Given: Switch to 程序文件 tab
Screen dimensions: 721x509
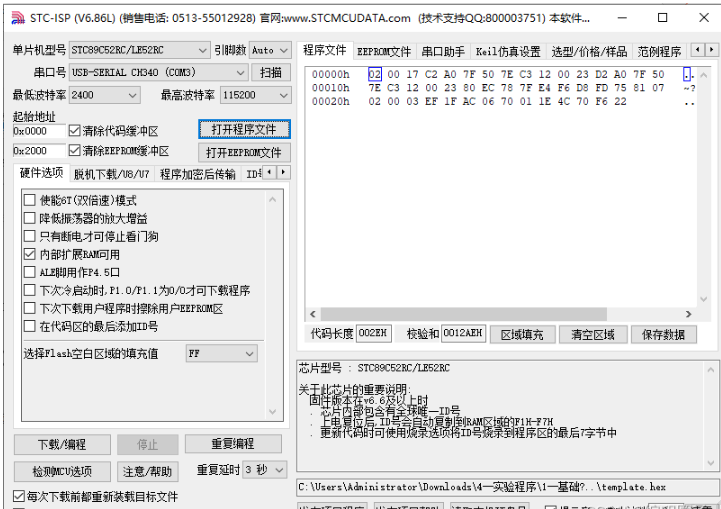Looking at the screenshot, I should coord(325,50).
